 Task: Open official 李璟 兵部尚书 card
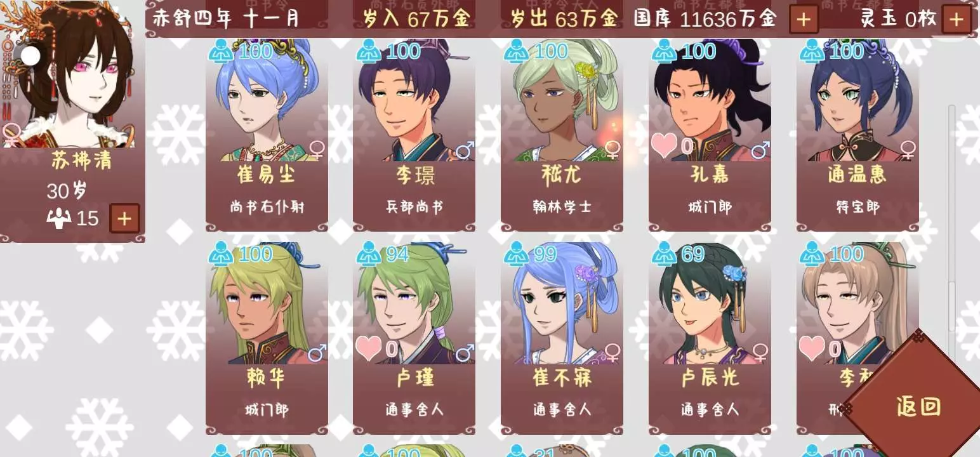coord(414,135)
